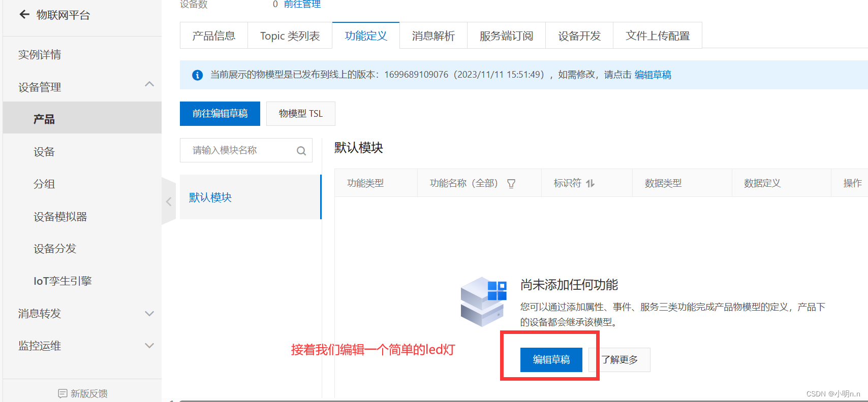
Task: Switch to the 文件上传配置 tab
Action: pos(658,36)
